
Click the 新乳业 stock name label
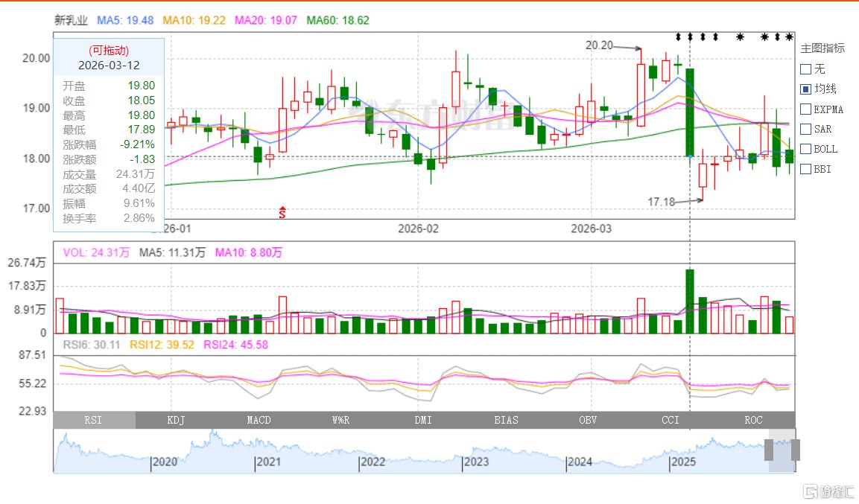coord(72,20)
